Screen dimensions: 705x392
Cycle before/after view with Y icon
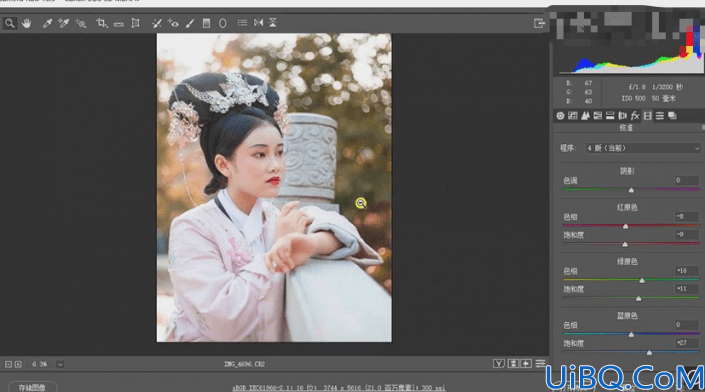click(499, 363)
